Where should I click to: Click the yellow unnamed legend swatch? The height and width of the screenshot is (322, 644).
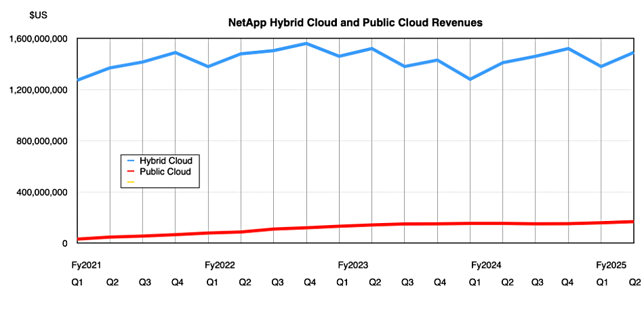click(x=131, y=182)
